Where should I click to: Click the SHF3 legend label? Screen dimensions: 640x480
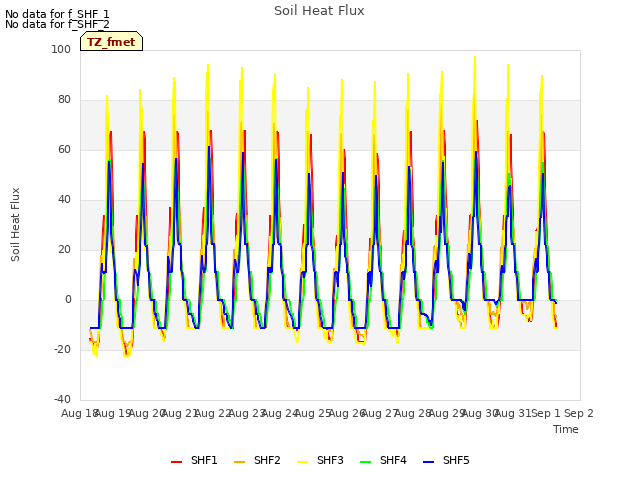(330, 460)
